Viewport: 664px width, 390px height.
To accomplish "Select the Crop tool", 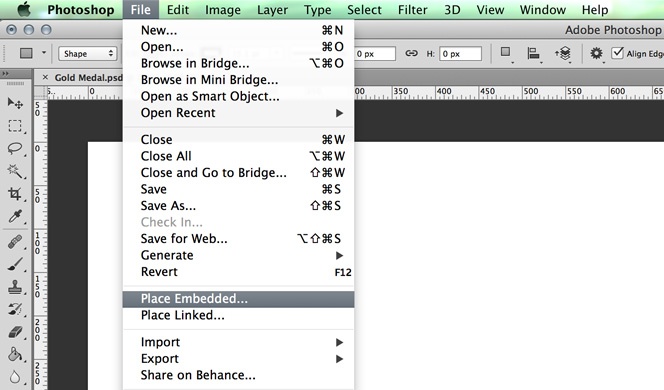I will 15,194.
